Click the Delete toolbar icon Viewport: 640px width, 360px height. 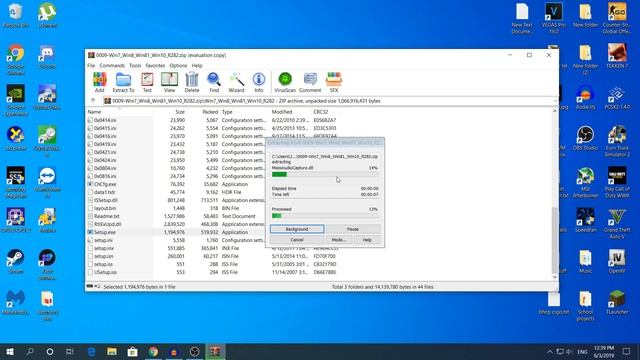click(192, 82)
